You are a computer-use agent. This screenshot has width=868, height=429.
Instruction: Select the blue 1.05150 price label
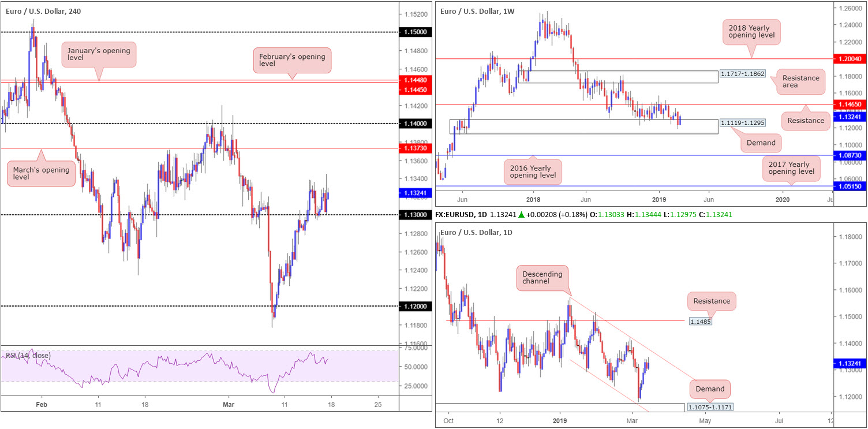(851, 186)
